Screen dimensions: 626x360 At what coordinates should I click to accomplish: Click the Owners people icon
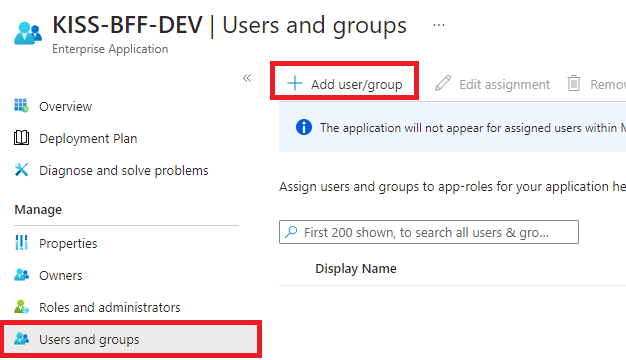click(x=22, y=275)
